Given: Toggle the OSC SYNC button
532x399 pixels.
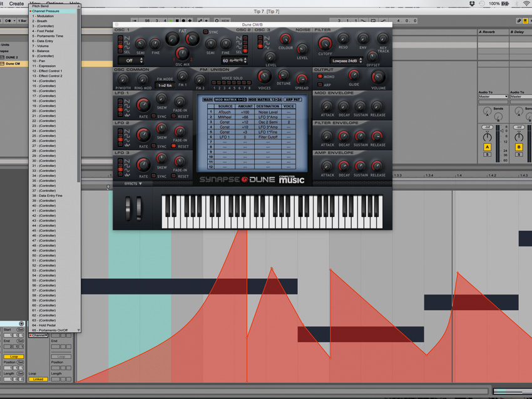Looking at the screenshot, I should [x=206, y=32].
